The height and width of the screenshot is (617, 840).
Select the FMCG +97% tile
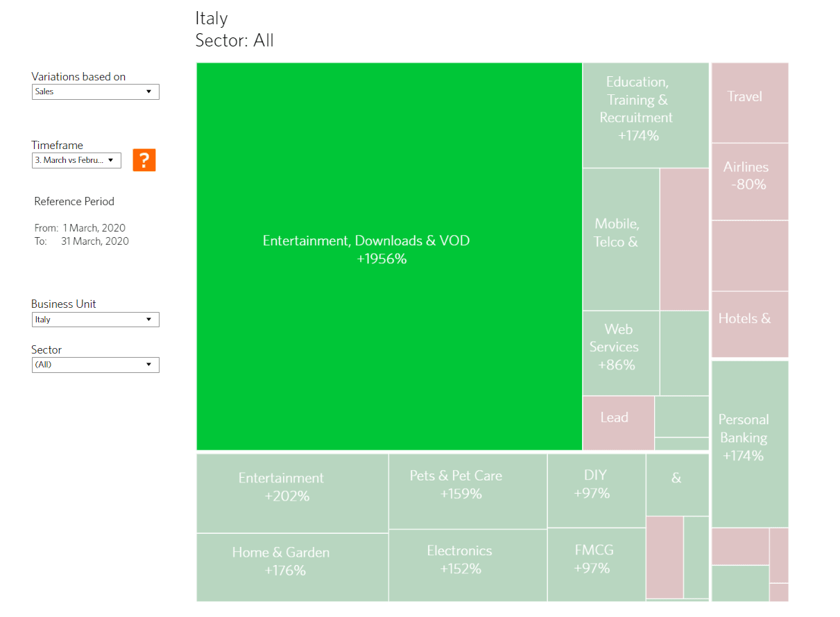597,564
